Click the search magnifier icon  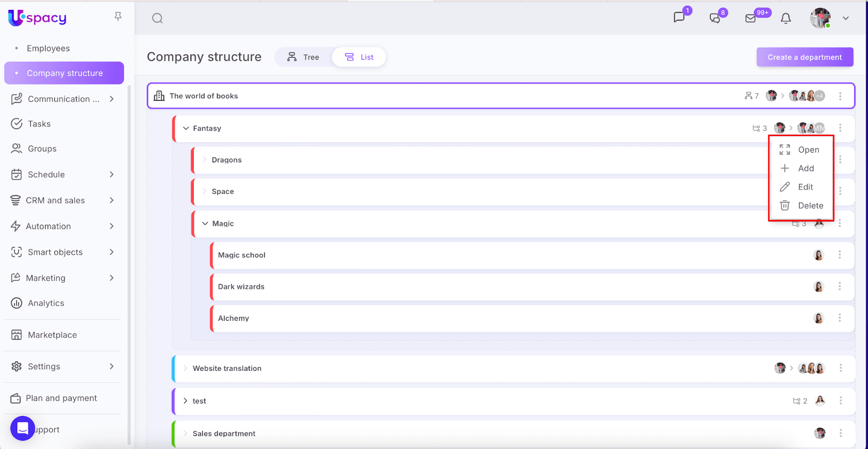pos(157,18)
